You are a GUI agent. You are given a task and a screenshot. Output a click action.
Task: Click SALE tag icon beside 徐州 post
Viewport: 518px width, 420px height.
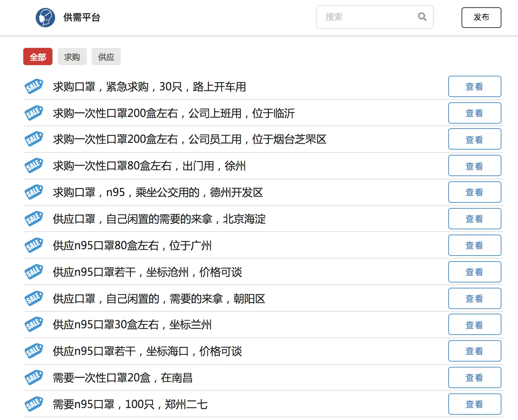pos(34,165)
